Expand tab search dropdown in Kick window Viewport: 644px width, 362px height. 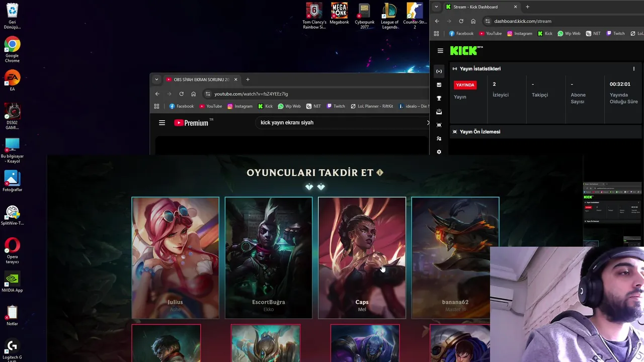point(436,7)
